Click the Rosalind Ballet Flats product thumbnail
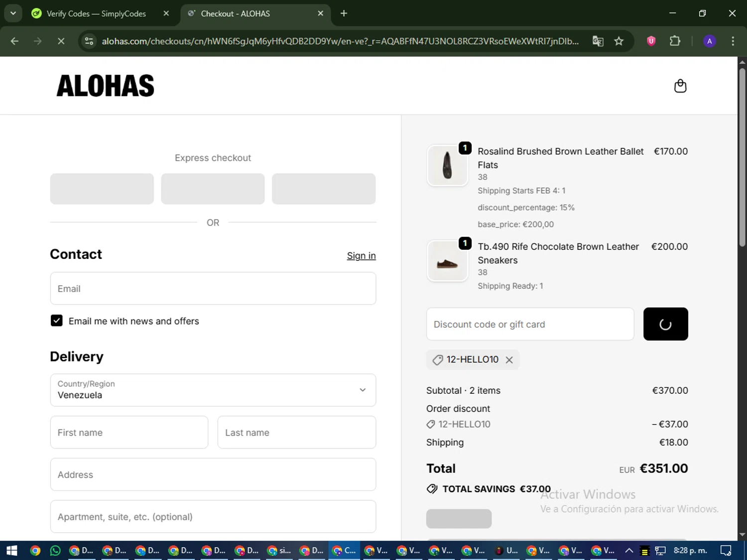Image resolution: width=747 pixels, height=560 pixels. (x=447, y=166)
